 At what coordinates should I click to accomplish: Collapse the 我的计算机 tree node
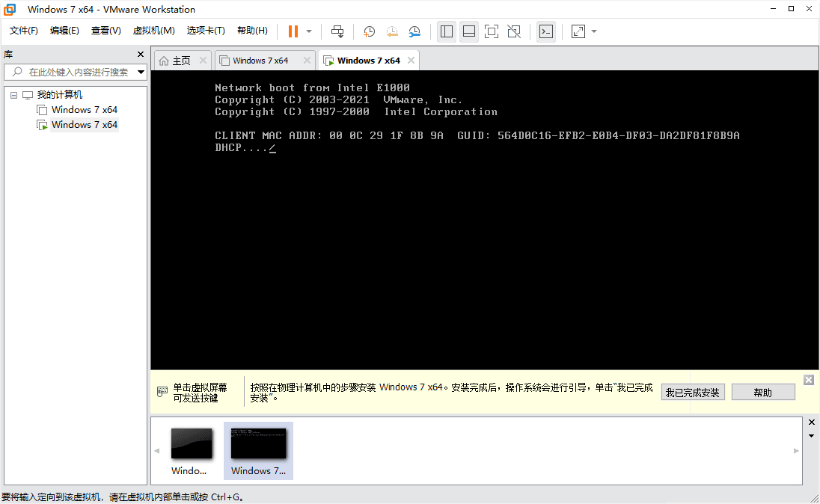(13, 95)
